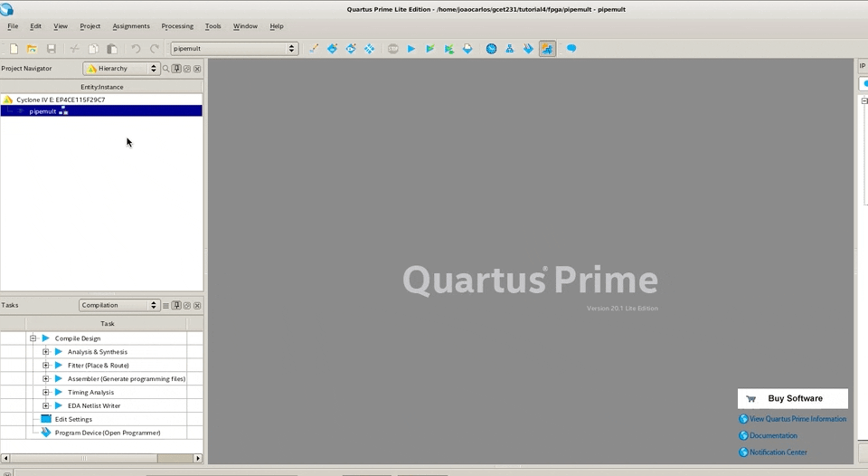Start Compilation with the blue play icon
Image resolution: width=868 pixels, height=476 pixels.
[411, 49]
